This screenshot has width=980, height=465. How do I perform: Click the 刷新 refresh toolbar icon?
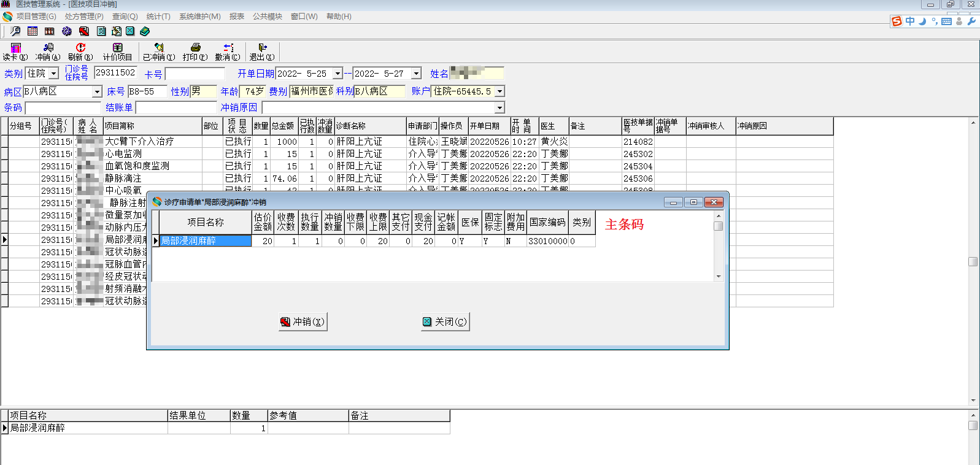pos(80,48)
